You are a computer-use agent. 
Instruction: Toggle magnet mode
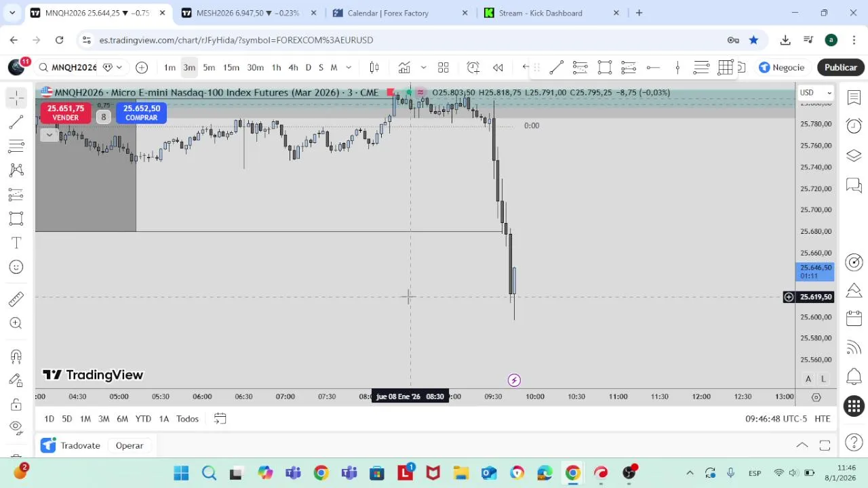[x=16, y=356]
